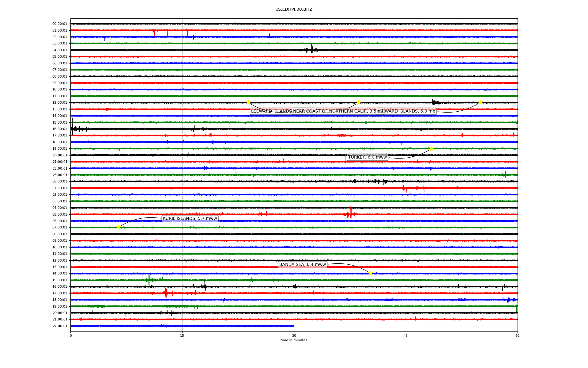Viewport: 588px width, 368px height.
Task: Click the plot title US.EDHPI.00.BHZ
Action: (294, 10)
